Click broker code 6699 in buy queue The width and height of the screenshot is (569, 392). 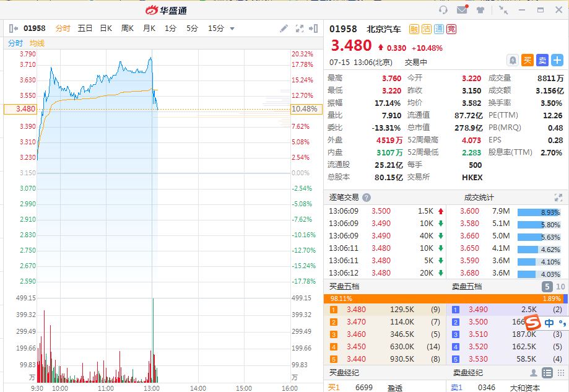[x=364, y=388]
